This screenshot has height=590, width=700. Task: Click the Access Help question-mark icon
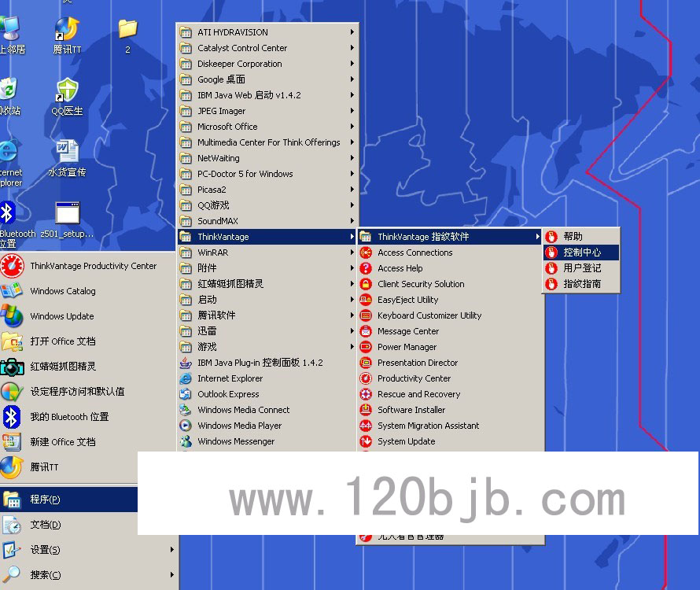[x=366, y=268]
